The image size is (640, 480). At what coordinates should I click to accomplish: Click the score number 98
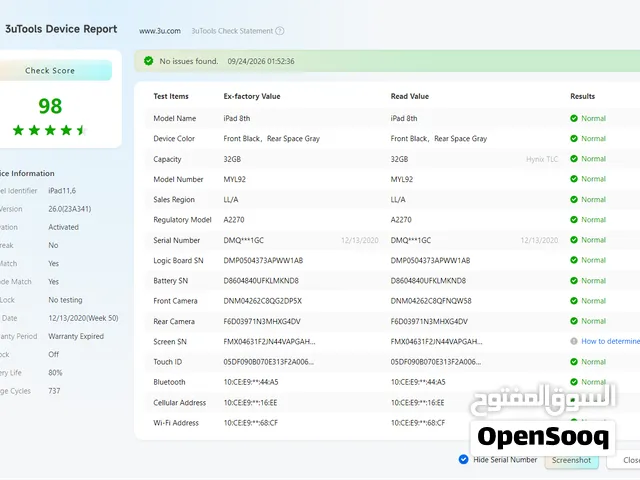point(50,106)
